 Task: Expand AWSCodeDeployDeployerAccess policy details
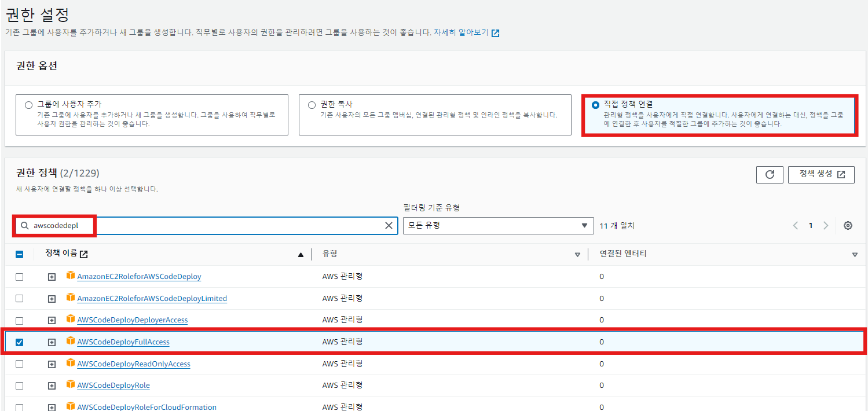coord(52,320)
